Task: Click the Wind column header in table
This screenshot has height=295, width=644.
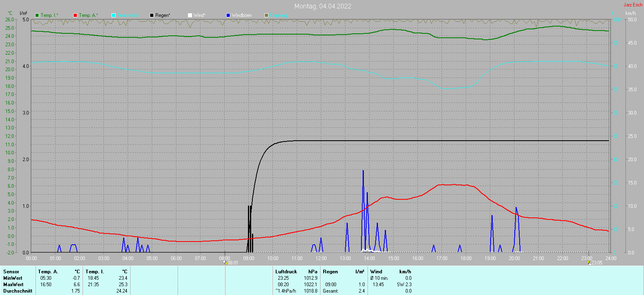Action: [376, 272]
